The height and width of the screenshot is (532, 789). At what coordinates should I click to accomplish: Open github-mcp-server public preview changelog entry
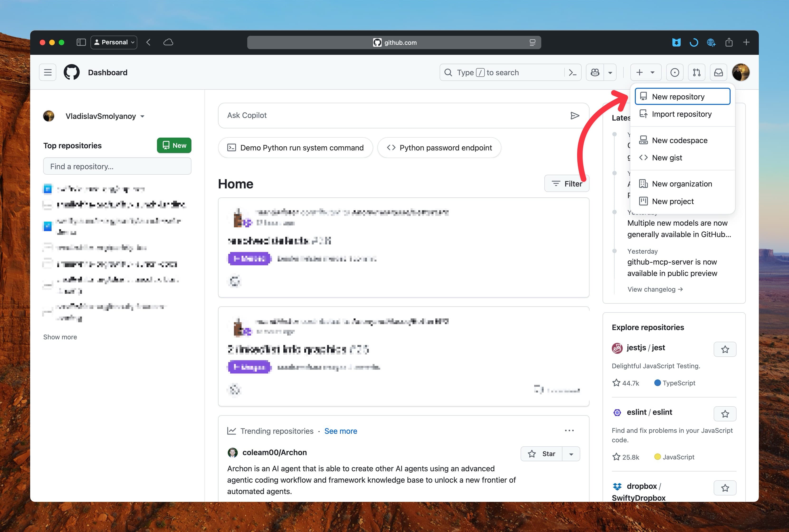coord(672,267)
